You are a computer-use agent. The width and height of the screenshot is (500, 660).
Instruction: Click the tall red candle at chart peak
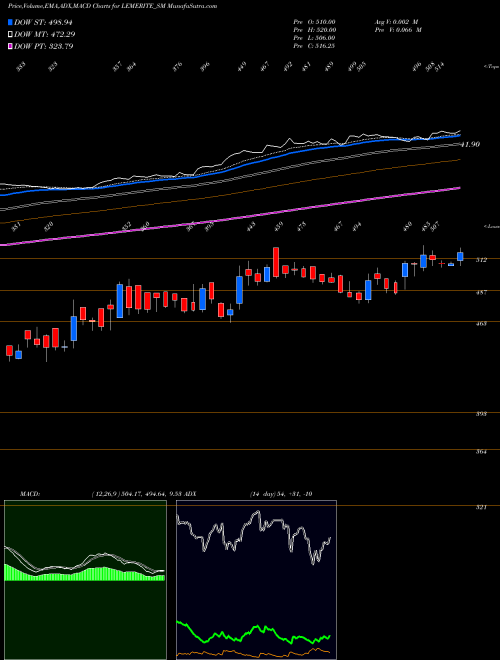(276, 262)
